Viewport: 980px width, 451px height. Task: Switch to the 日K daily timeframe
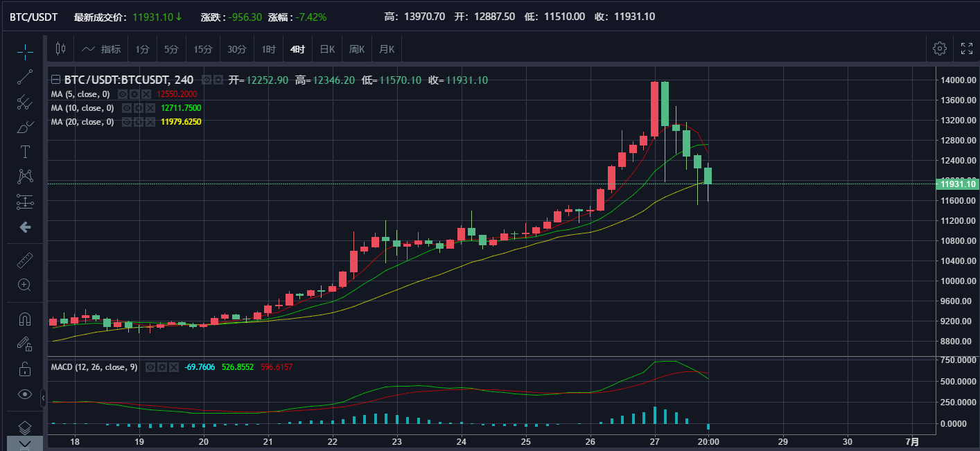(327, 49)
